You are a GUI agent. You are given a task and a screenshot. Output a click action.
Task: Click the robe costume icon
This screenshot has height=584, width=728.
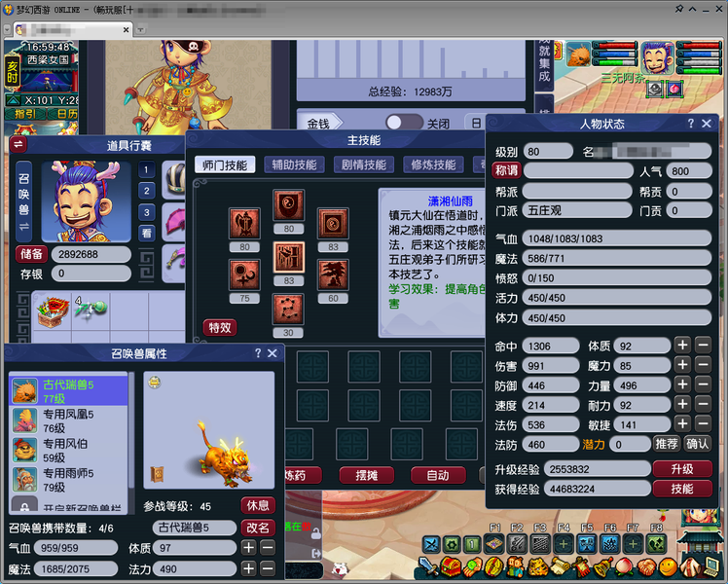(690, 566)
